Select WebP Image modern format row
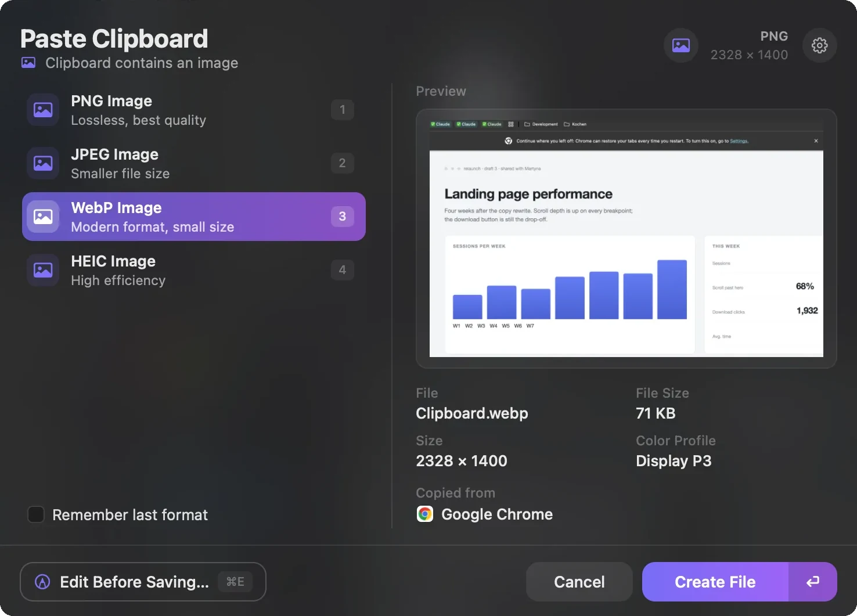This screenshot has width=857, height=616. click(x=194, y=217)
